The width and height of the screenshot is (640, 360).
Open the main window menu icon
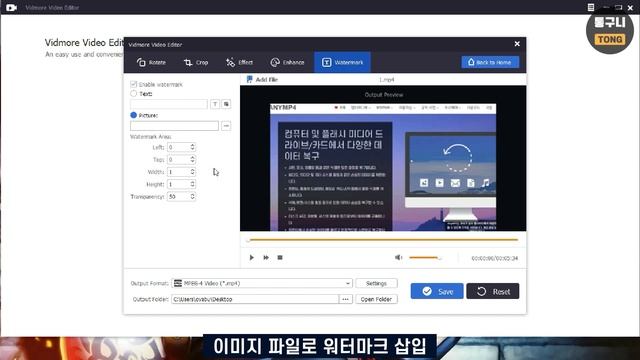click(591, 7)
